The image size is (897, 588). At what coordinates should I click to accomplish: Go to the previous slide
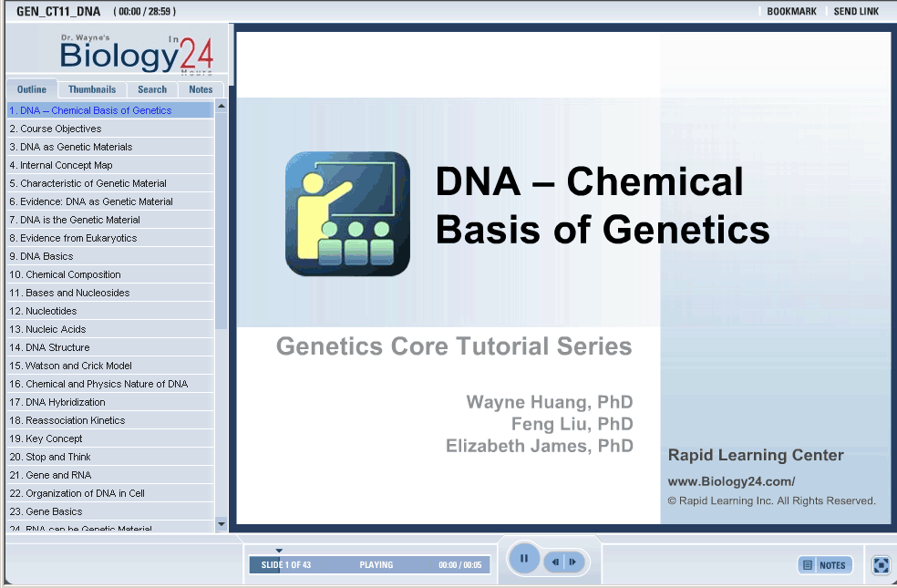point(555,562)
